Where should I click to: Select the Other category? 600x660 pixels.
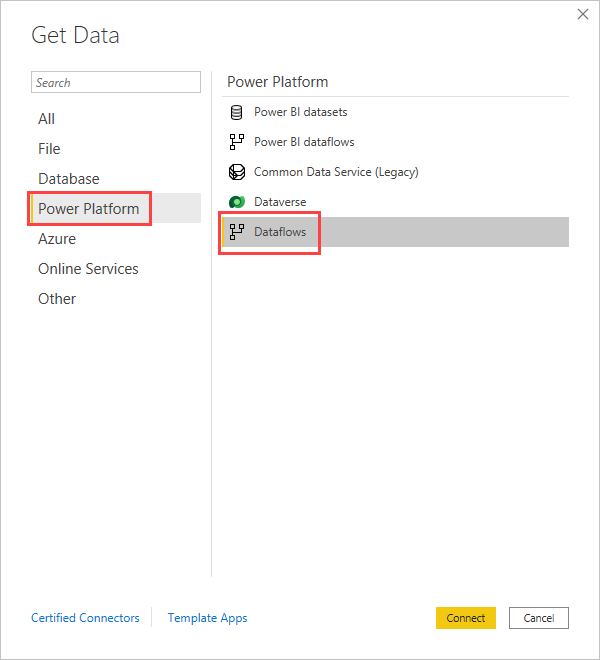tap(116, 298)
